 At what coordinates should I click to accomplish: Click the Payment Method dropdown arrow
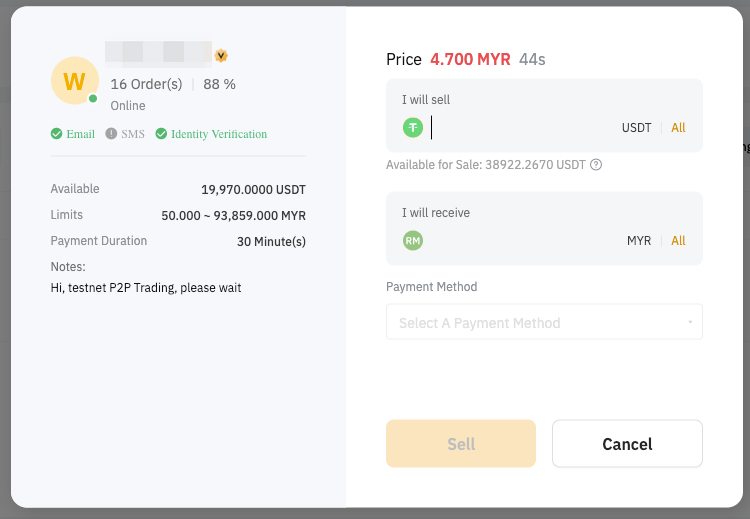coord(690,323)
